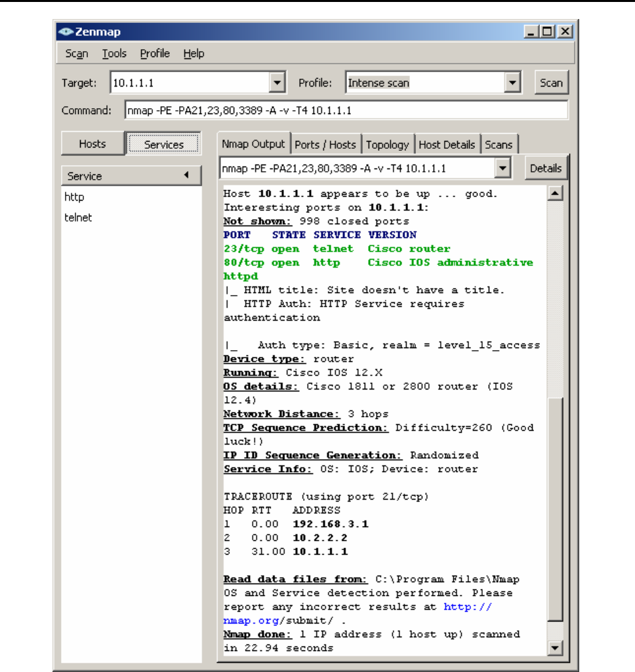Click the output scrollbar down arrow
The height and width of the screenshot is (672, 635).
click(555, 648)
